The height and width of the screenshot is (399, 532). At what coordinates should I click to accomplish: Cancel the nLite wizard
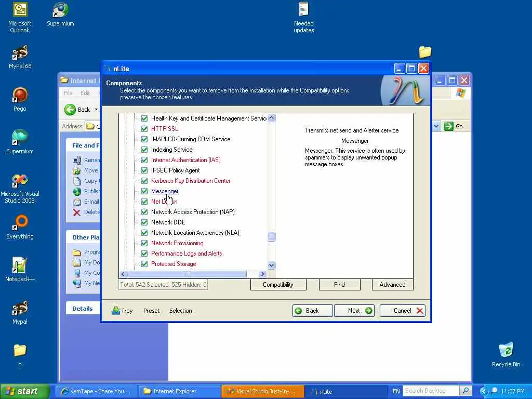[403, 311]
